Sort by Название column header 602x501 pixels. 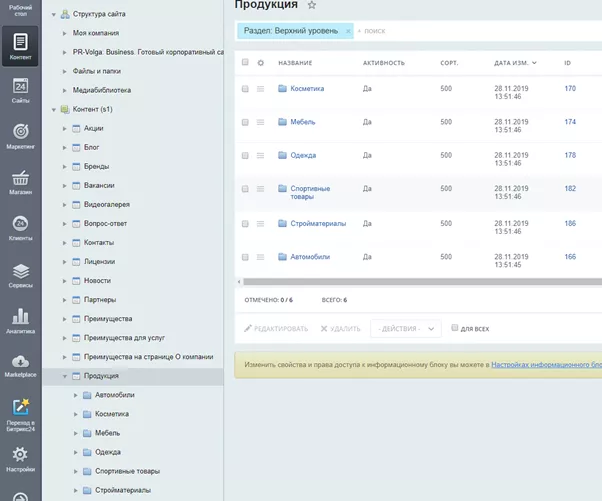click(x=295, y=63)
